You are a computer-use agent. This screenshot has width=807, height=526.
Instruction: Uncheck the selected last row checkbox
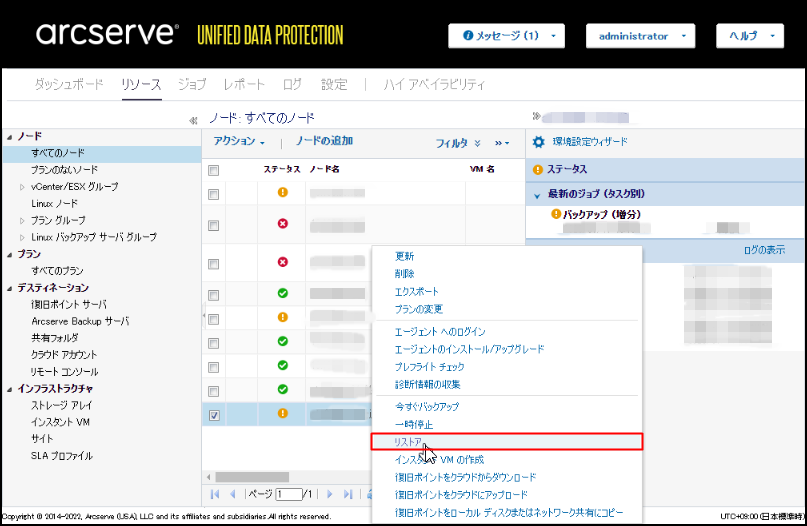pyautogui.click(x=214, y=415)
